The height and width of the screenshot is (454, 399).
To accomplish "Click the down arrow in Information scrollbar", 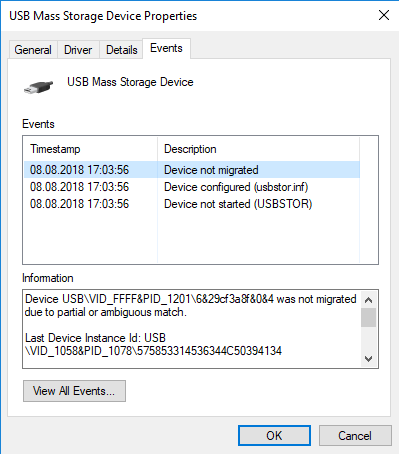I will (x=368, y=359).
